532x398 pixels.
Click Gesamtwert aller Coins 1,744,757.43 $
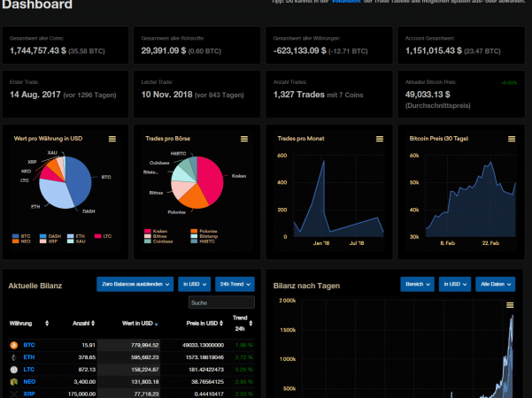point(38,50)
